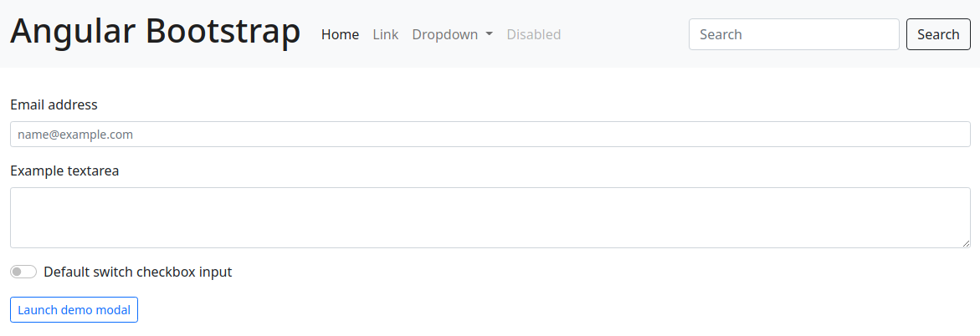Click the name@example.com placeholder text

(75, 135)
